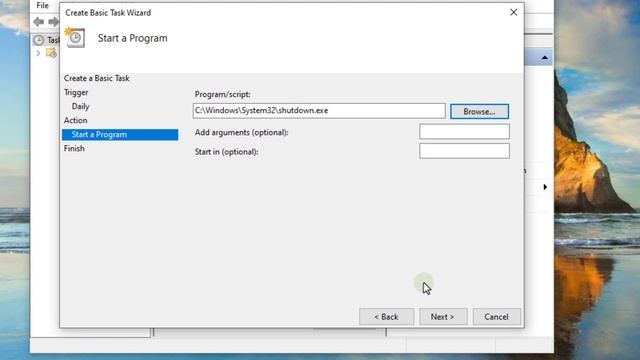Expand the library folder tree node
640x360 pixels.
coord(38,53)
